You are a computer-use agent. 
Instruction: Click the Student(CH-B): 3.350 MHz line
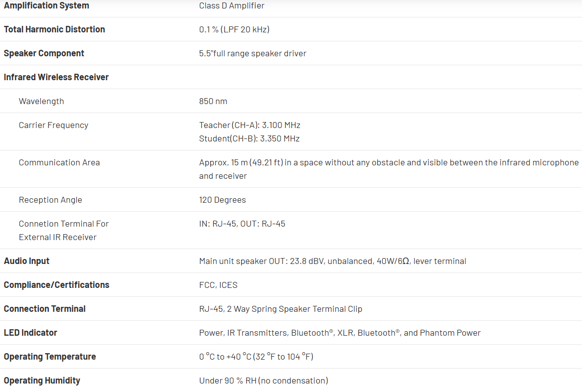pyautogui.click(x=249, y=138)
